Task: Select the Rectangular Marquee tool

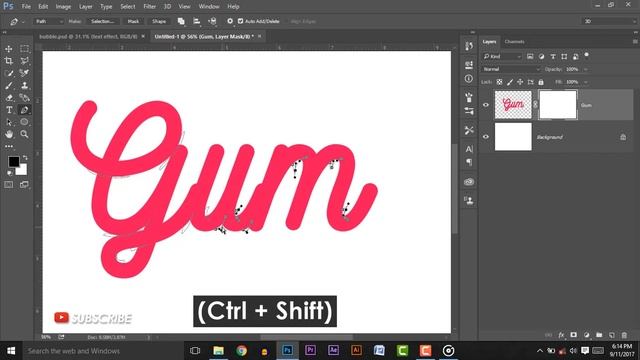Action: (24, 49)
